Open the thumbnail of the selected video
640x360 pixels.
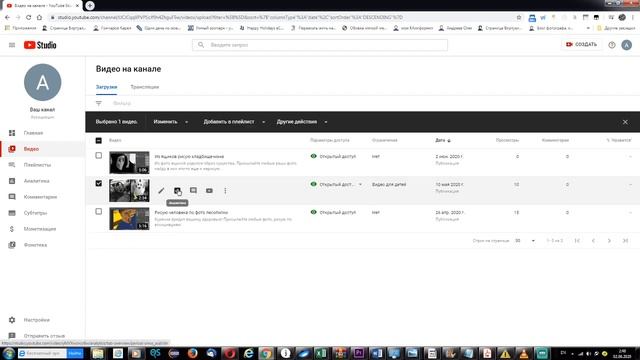(129, 190)
